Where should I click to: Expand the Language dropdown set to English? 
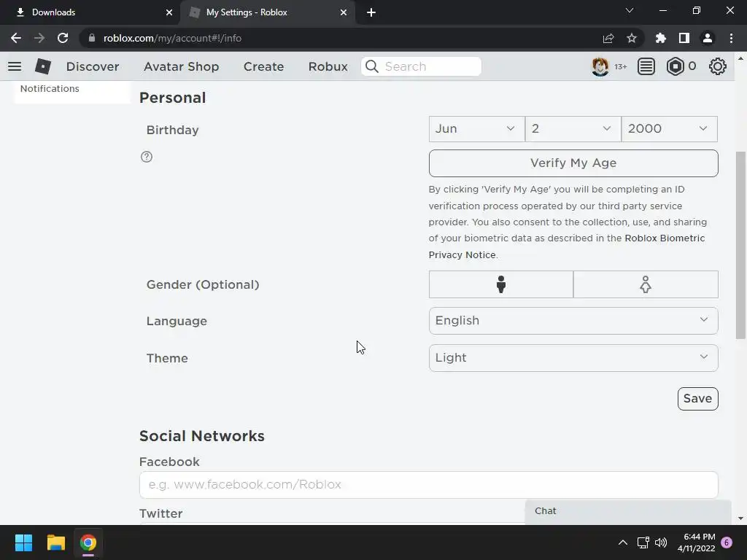[573, 321]
